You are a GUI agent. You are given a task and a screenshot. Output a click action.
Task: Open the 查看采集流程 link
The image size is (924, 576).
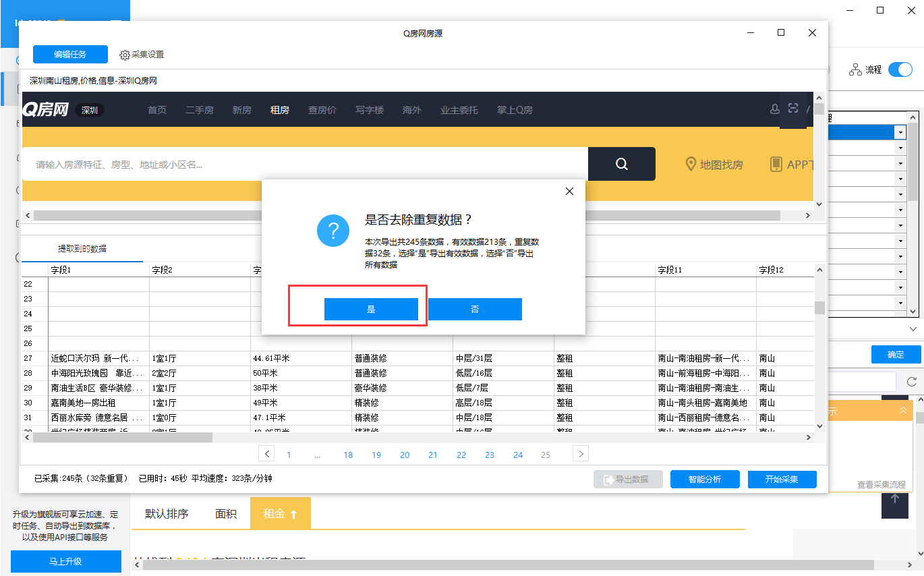(882, 484)
